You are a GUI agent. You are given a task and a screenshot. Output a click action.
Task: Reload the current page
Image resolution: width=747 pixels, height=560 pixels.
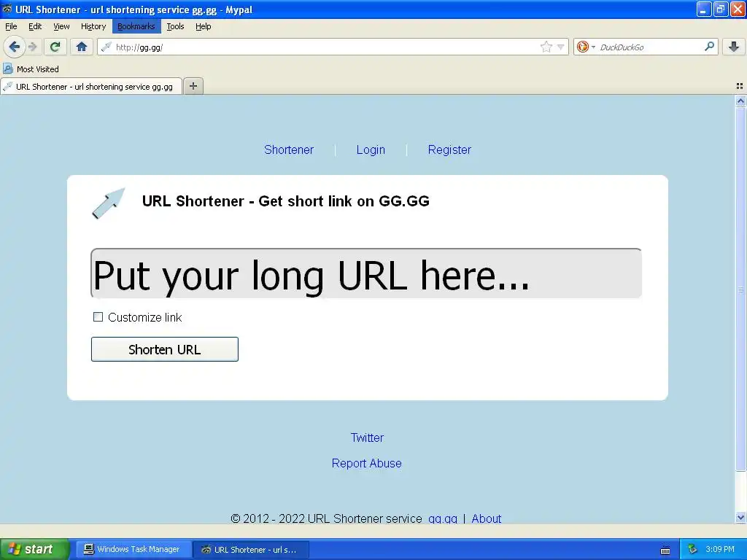55,47
